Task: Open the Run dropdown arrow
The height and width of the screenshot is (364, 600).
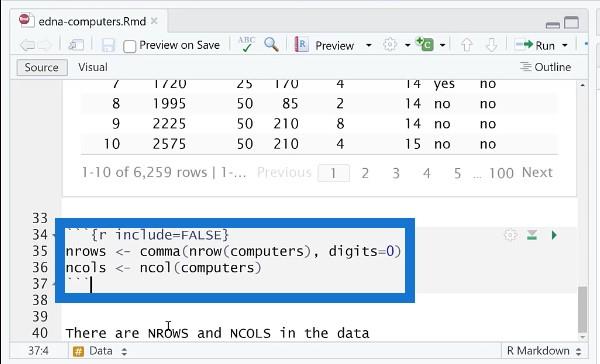Action: (x=565, y=46)
